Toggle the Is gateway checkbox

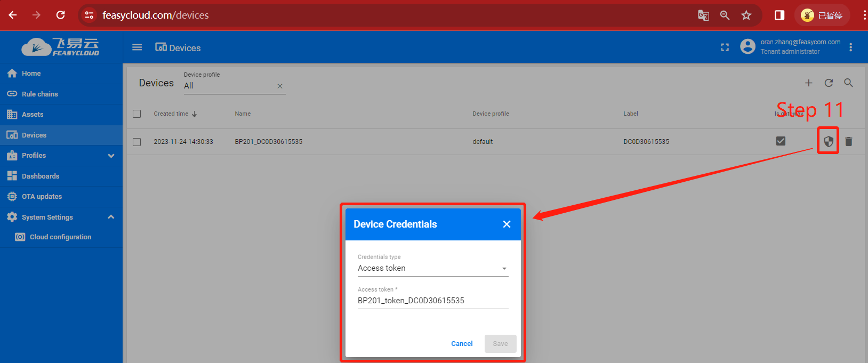pyautogui.click(x=781, y=141)
